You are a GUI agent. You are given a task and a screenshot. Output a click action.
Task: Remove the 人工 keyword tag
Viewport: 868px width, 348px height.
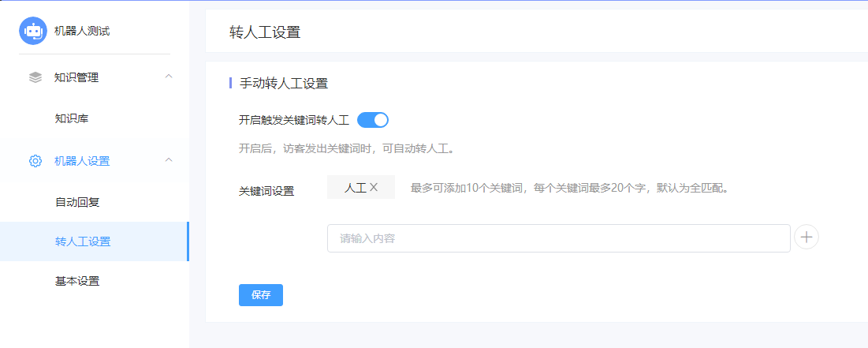pyautogui.click(x=374, y=187)
